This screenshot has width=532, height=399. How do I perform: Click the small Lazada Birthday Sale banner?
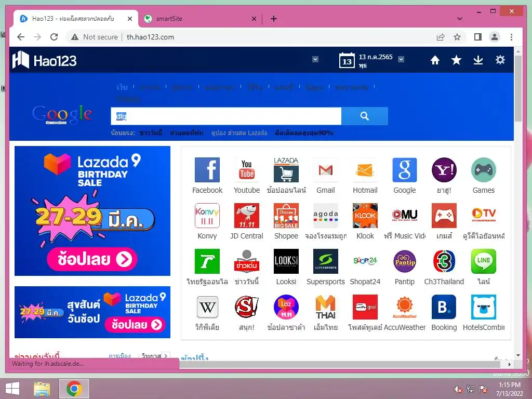[x=92, y=312]
